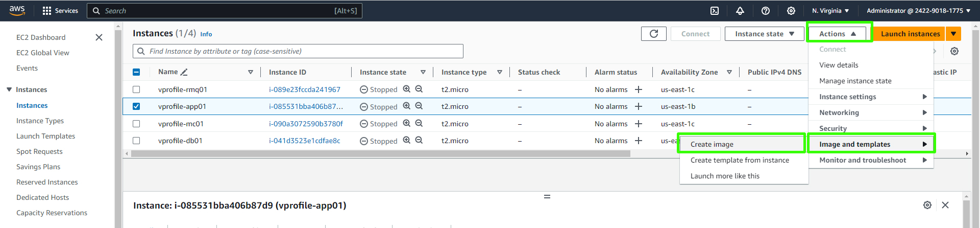Screen dimensions: 980x228
Task: Open instance ID i-090a3072590b3780f link
Action: 306,124
